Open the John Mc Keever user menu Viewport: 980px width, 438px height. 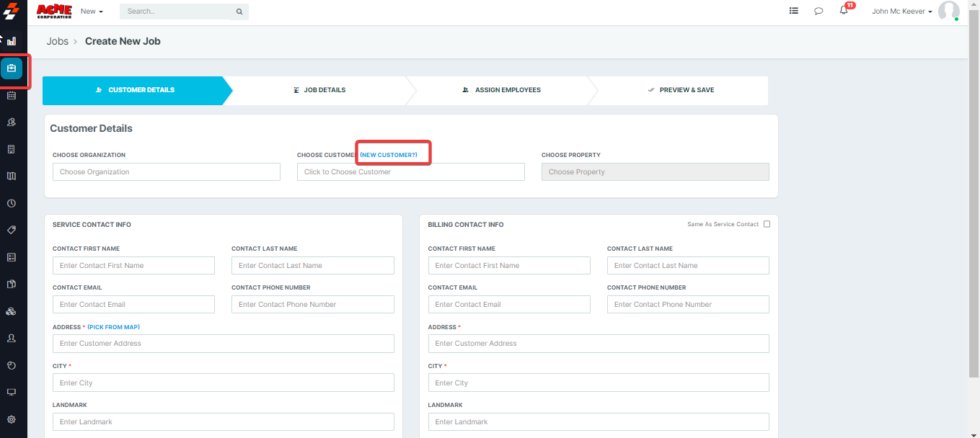901,12
